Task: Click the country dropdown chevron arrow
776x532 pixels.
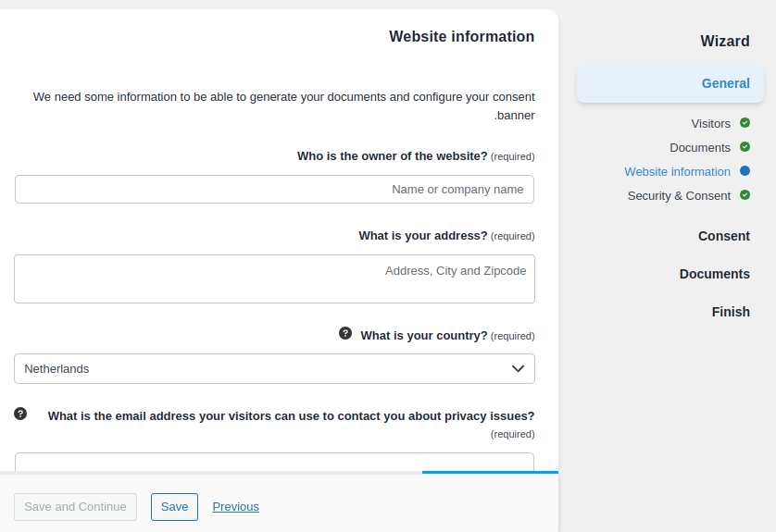Action: tap(518, 368)
